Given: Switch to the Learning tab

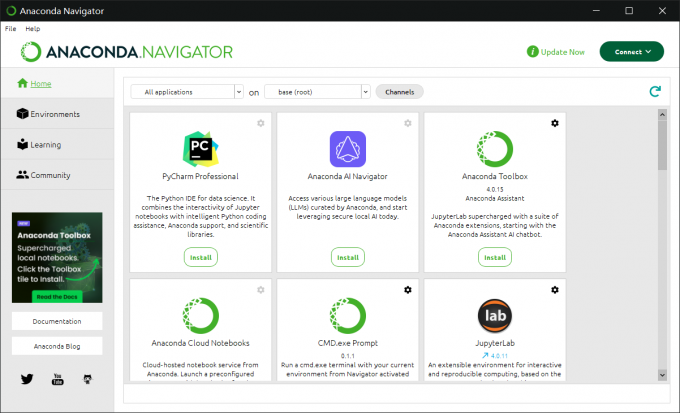Looking at the screenshot, I should pyautogui.click(x=57, y=144).
